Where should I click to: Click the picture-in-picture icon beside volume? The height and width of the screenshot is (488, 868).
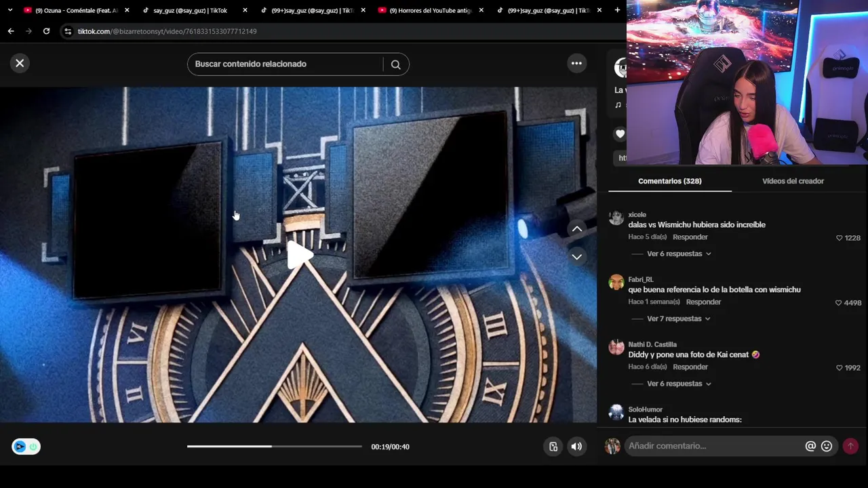point(553,447)
